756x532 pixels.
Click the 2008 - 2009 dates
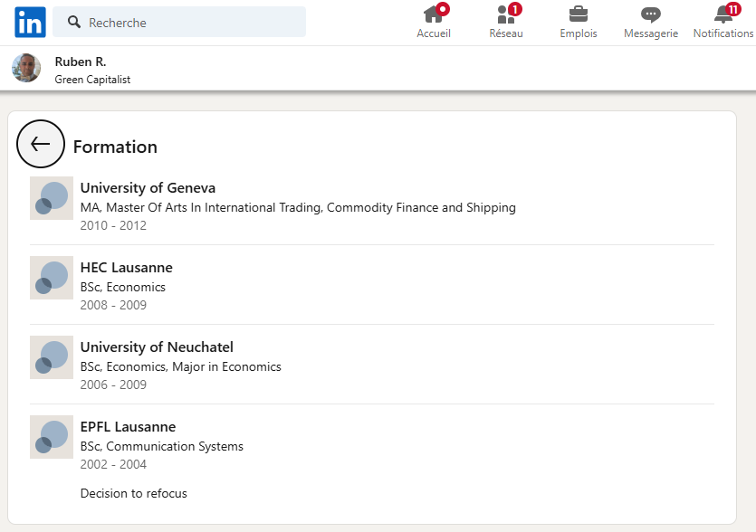click(113, 305)
